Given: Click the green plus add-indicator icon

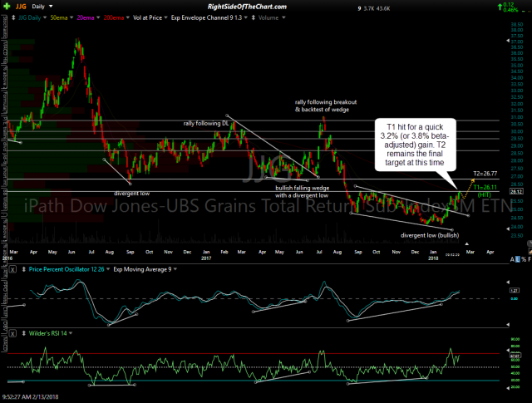Looking at the screenshot, I should (x=7, y=6).
